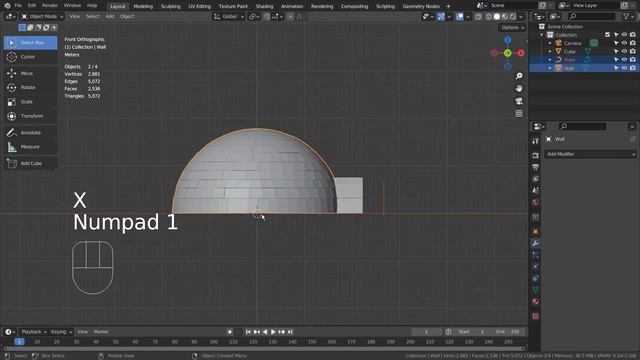Expand the Camera item in outliner

point(550,43)
